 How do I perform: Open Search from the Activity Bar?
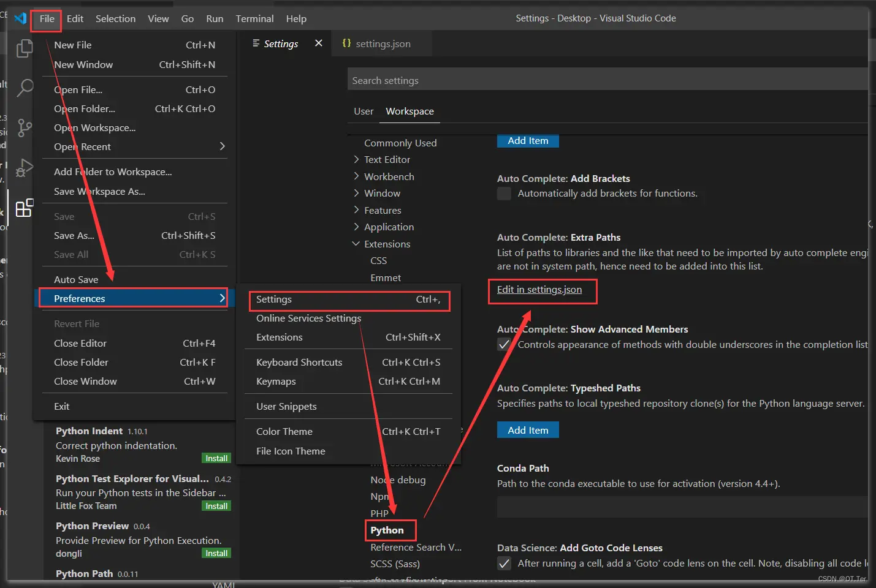(24, 88)
